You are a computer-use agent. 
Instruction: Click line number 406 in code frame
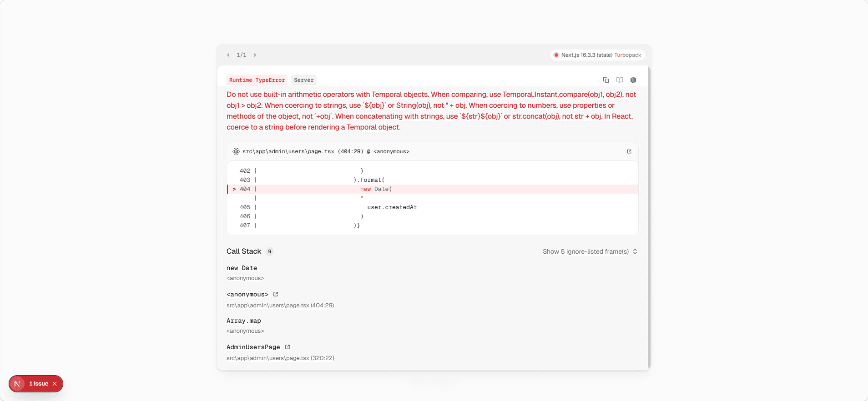pyautogui.click(x=245, y=216)
